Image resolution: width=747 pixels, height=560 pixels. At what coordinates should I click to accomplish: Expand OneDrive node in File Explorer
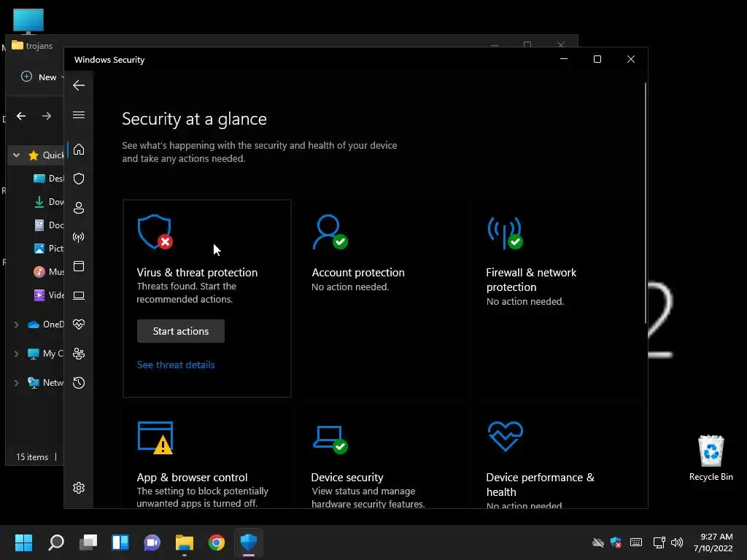click(x=16, y=324)
